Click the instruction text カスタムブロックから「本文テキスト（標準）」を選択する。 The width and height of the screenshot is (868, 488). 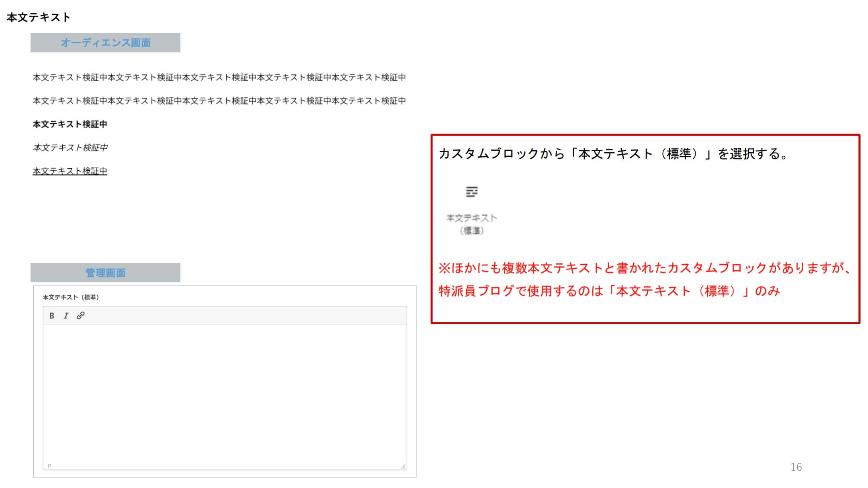pyautogui.click(x=614, y=154)
